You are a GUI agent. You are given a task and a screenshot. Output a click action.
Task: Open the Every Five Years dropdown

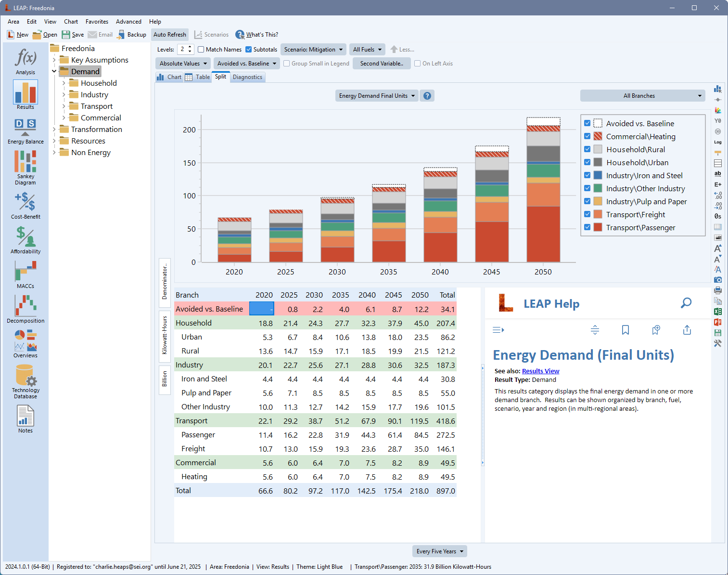pyautogui.click(x=440, y=551)
